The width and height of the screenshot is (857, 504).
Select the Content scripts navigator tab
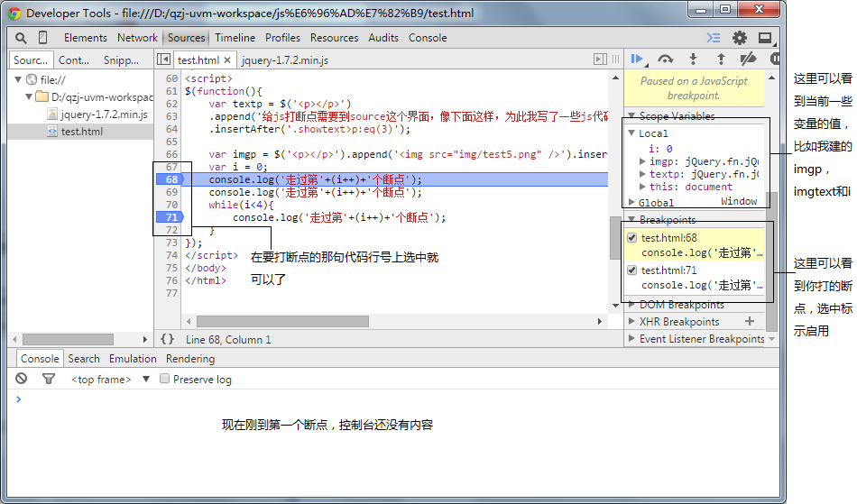(74, 60)
